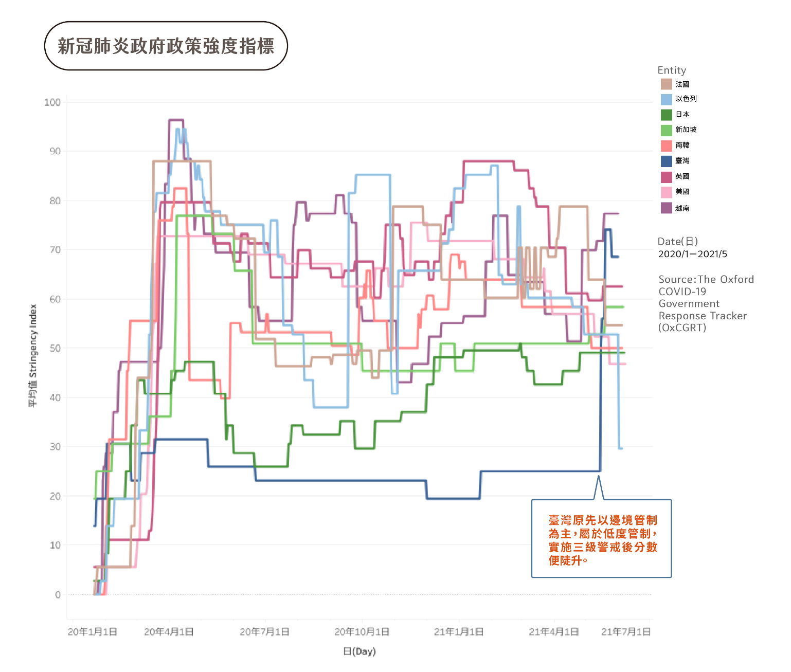Select the 臺灣 dark blue legend swatch
This screenshot has width=791, height=672.
(x=666, y=161)
